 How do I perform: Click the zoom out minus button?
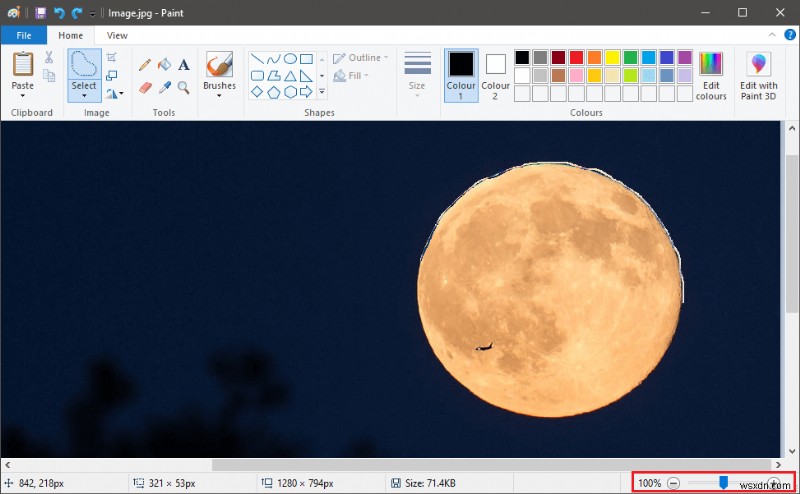(x=674, y=483)
